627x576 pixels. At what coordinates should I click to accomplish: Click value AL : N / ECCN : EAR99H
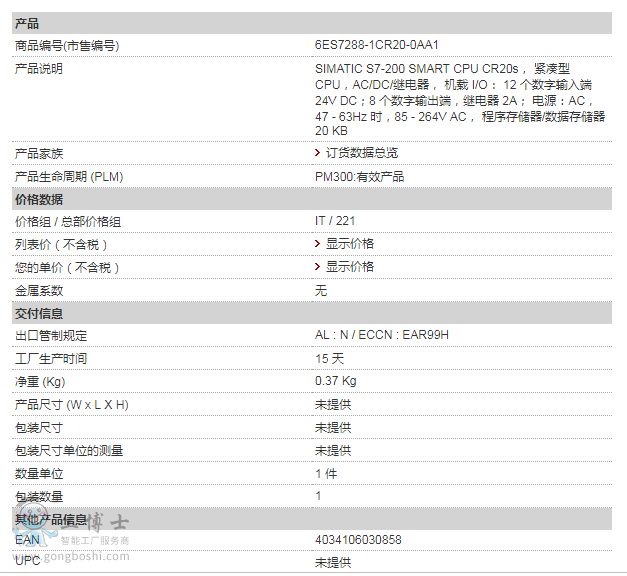pyautogui.click(x=381, y=335)
